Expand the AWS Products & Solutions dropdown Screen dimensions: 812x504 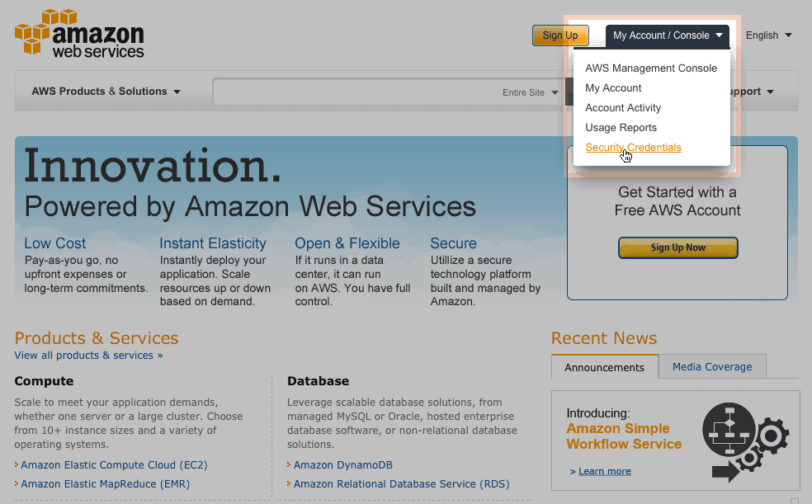(x=105, y=92)
